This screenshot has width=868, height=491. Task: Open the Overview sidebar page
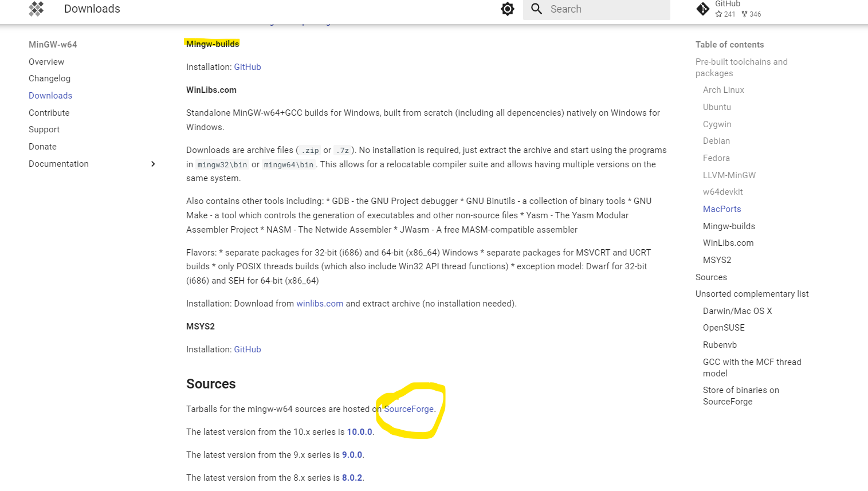[46, 62]
